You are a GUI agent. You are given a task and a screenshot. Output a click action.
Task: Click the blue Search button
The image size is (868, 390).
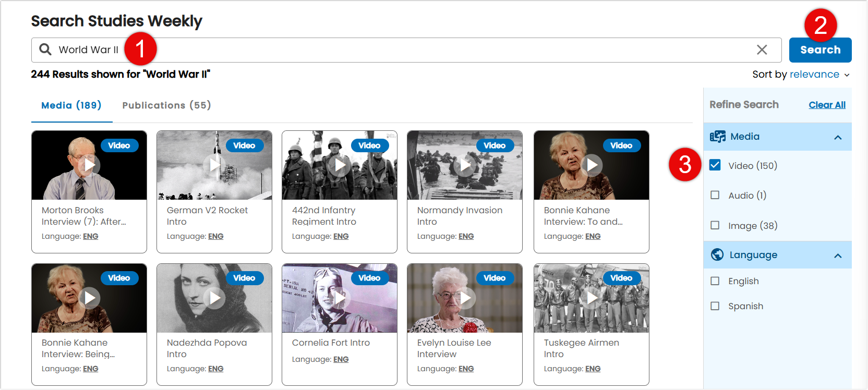tap(820, 50)
